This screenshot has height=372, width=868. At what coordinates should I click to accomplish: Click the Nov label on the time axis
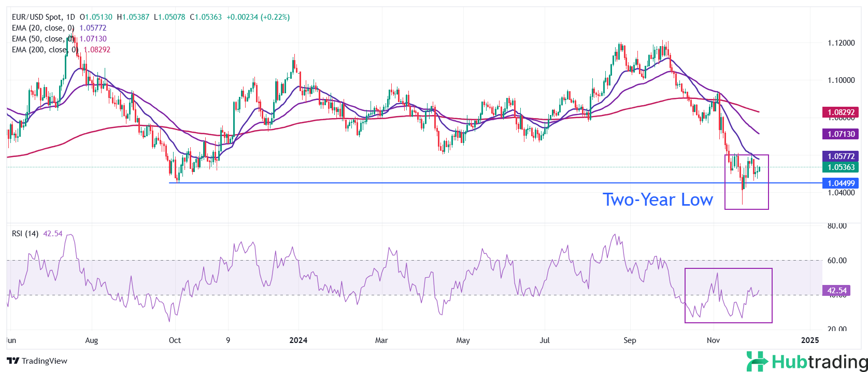[x=713, y=340]
